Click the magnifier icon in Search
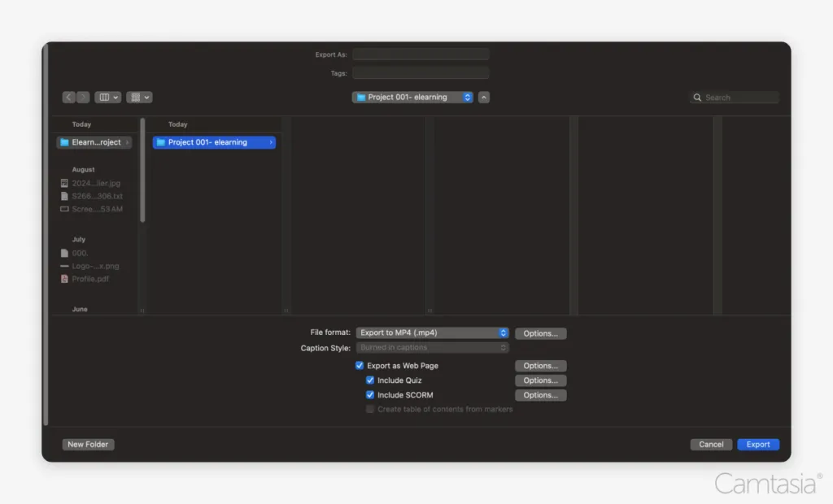 point(697,98)
